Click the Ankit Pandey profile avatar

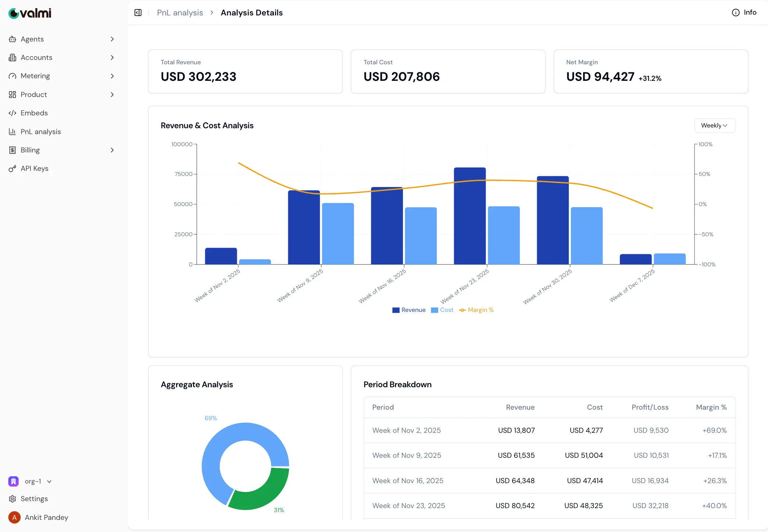[x=14, y=517]
